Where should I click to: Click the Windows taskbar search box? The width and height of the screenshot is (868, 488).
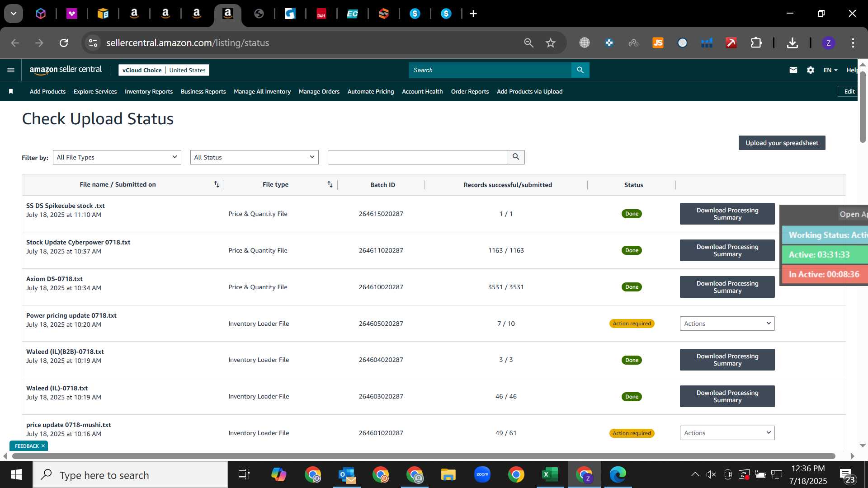(x=130, y=475)
